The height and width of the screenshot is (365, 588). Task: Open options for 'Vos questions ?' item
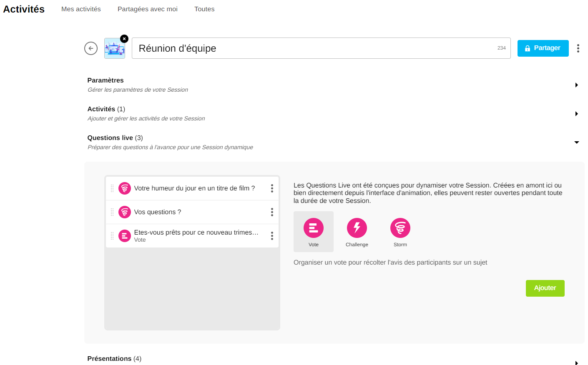[272, 212]
